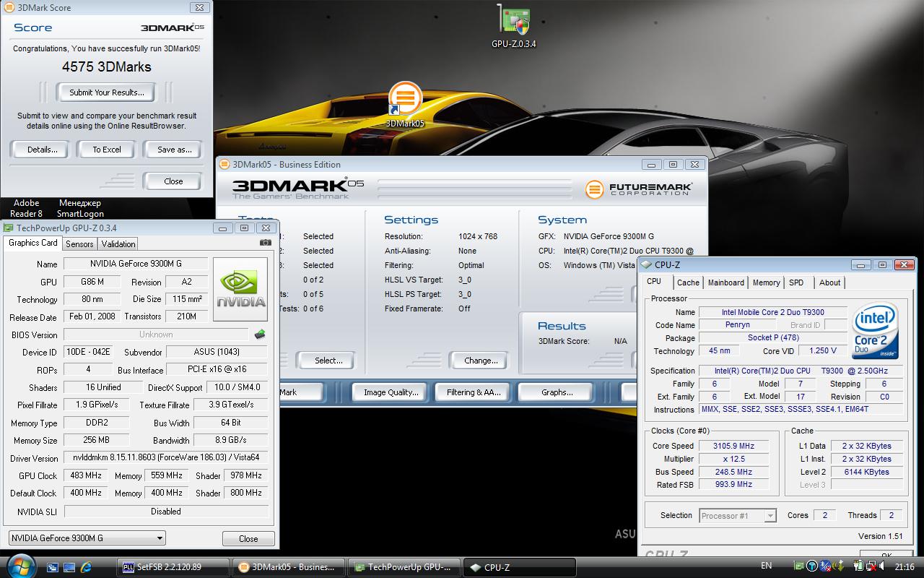The height and width of the screenshot is (578, 924).
Task: Click Filtering & AA button
Action: click(474, 392)
